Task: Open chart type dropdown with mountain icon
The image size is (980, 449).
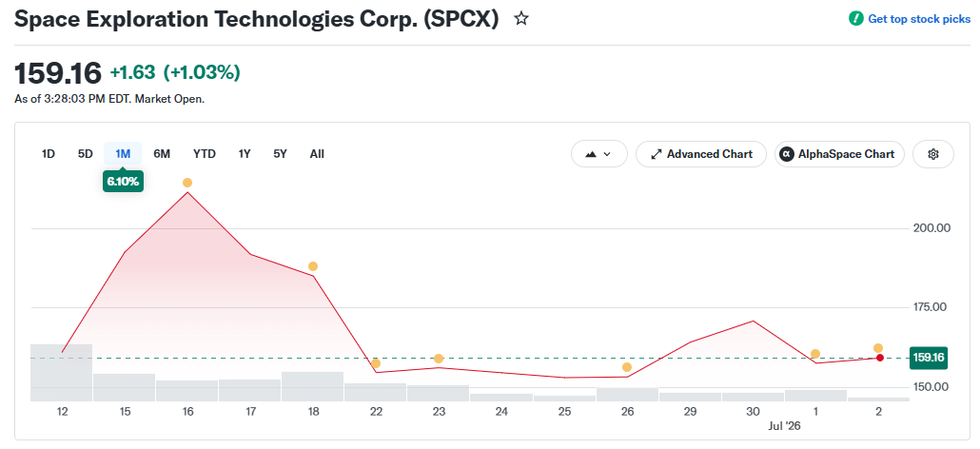Action: 598,154
